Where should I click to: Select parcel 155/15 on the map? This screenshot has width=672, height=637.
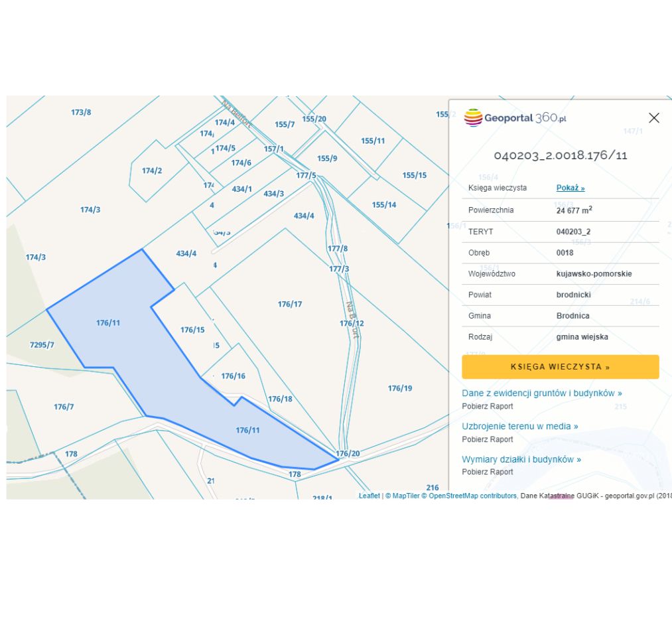(x=414, y=175)
